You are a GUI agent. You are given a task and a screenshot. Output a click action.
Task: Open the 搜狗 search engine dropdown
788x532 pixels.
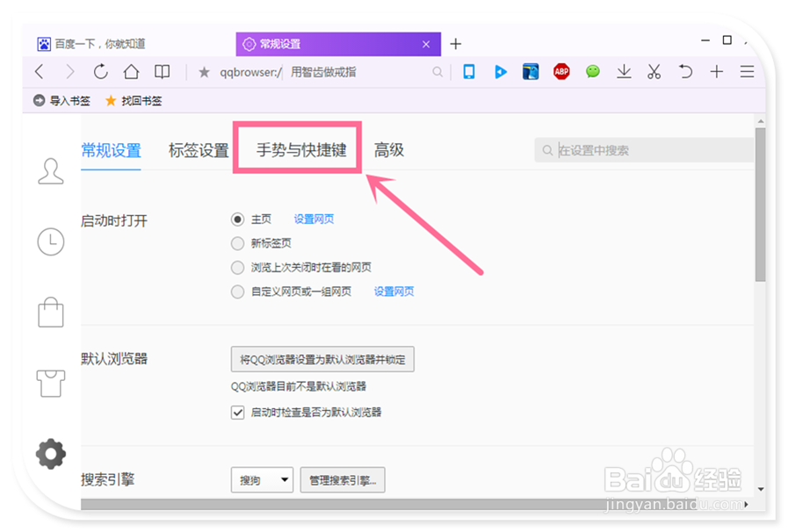(x=262, y=479)
